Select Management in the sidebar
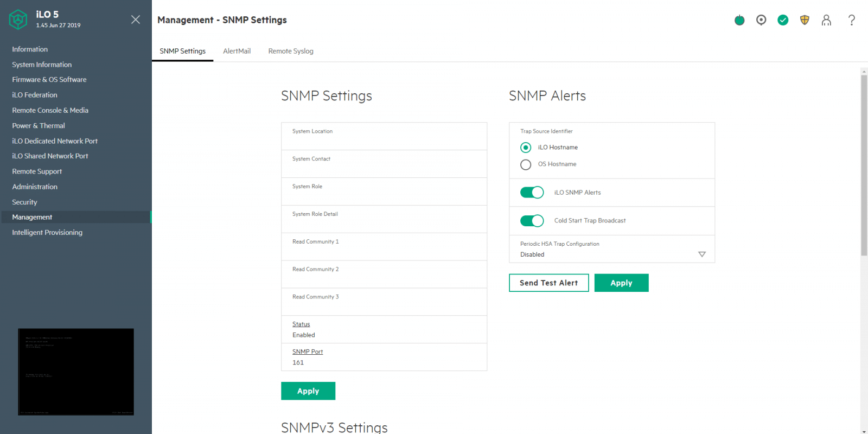Screen dimensions: 868x434 tap(76, 217)
